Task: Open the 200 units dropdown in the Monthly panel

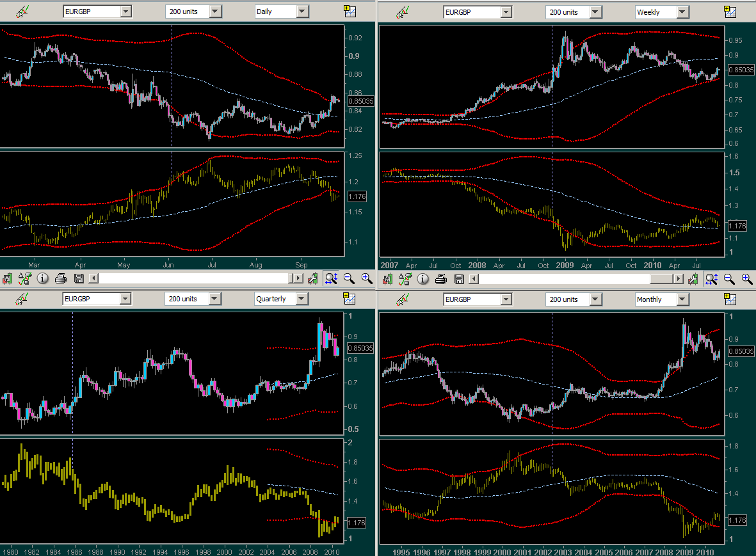Action: tap(596, 299)
